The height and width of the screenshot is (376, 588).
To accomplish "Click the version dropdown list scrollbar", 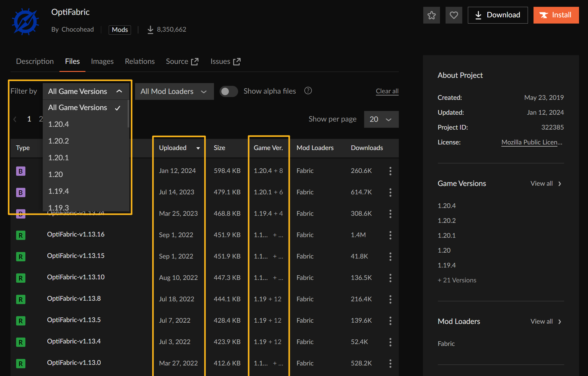I will (128, 113).
